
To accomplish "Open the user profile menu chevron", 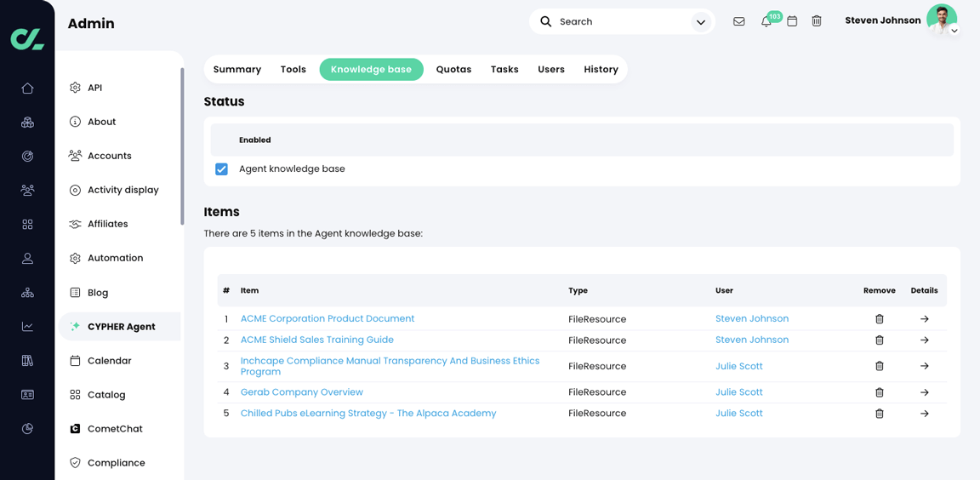I will (x=954, y=30).
